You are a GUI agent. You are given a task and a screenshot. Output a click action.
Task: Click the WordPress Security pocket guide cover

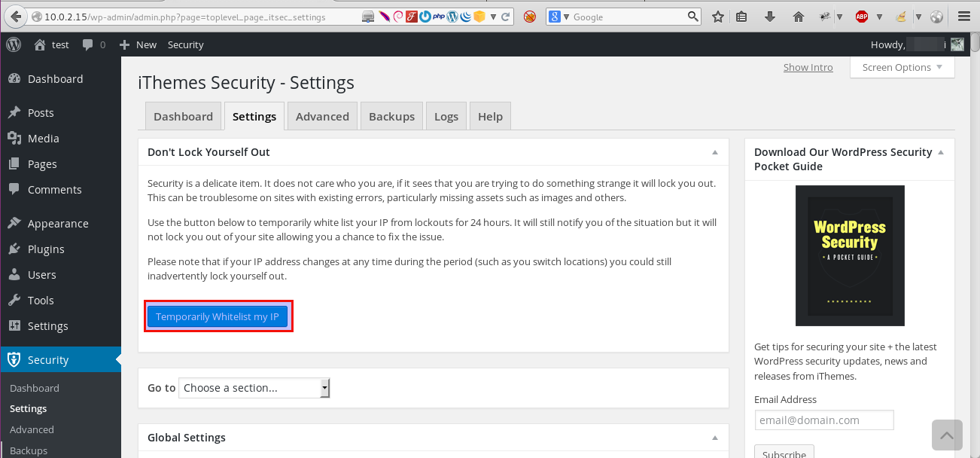click(x=850, y=256)
